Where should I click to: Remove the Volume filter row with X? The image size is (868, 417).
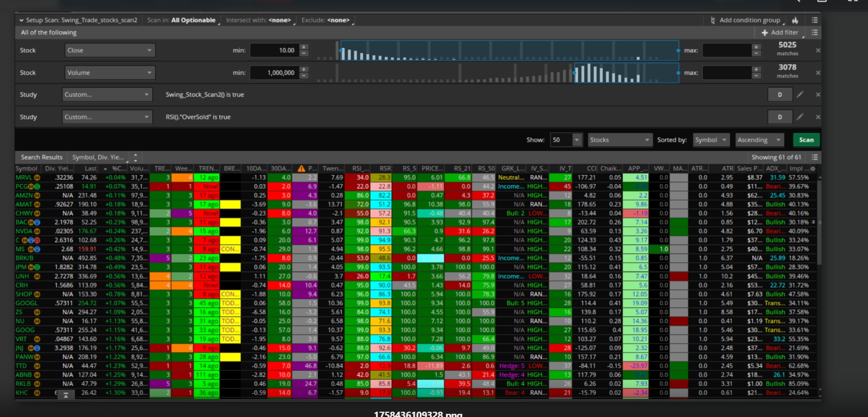(x=818, y=73)
